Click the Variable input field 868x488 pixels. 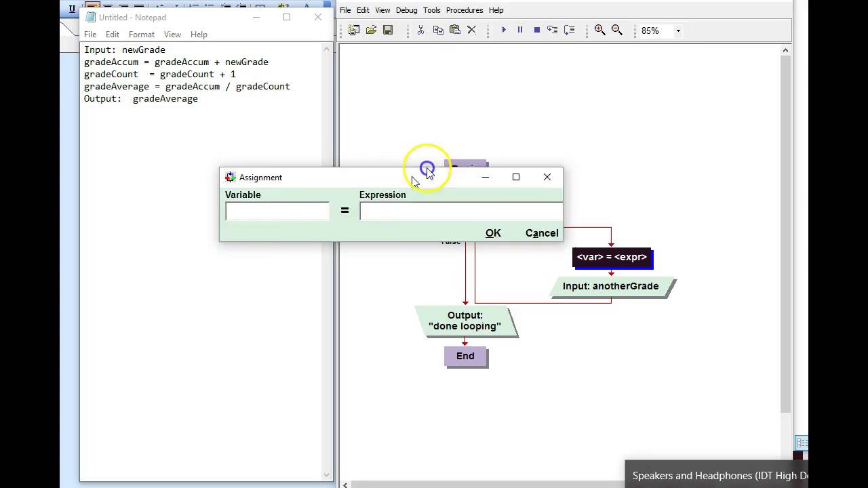point(277,211)
